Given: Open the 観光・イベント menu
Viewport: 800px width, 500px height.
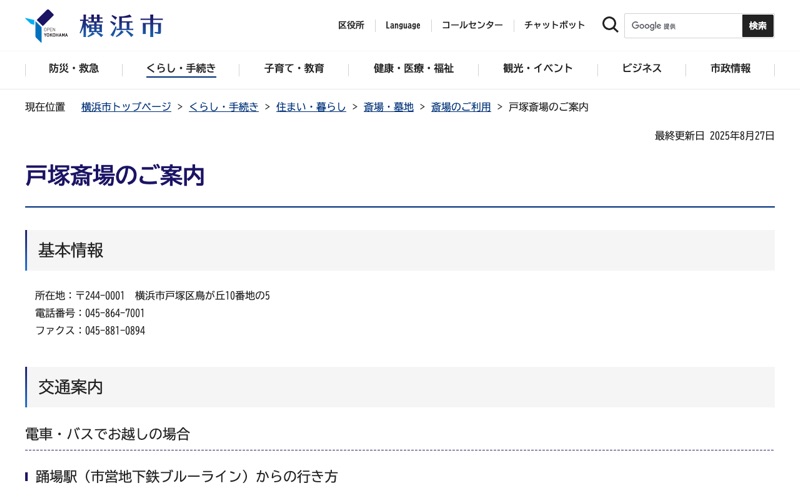Looking at the screenshot, I should (538, 68).
